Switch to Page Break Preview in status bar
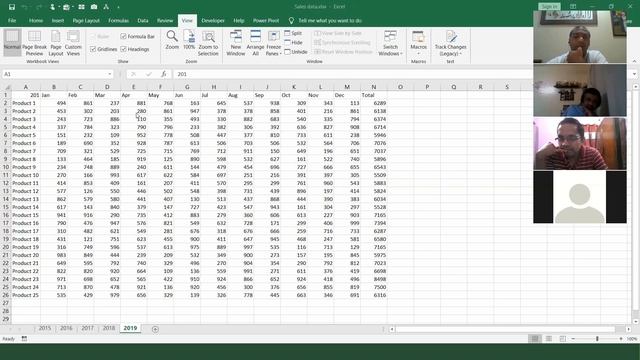Image resolution: width=640 pixels, height=360 pixels. tap(562, 339)
